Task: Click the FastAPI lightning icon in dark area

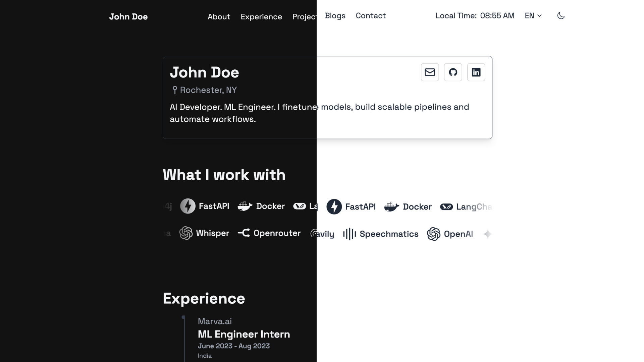Action: coord(188,206)
